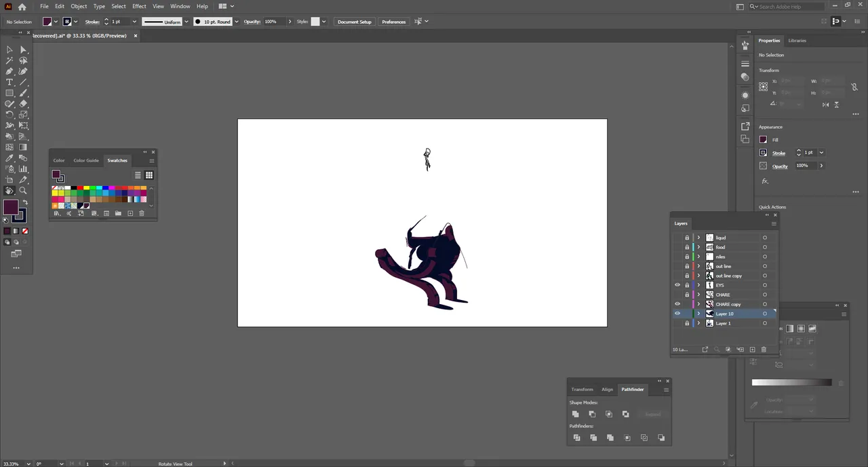The image size is (868, 467).
Task: Swap fill and stroke arrows icon
Action: click(x=25, y=202)
